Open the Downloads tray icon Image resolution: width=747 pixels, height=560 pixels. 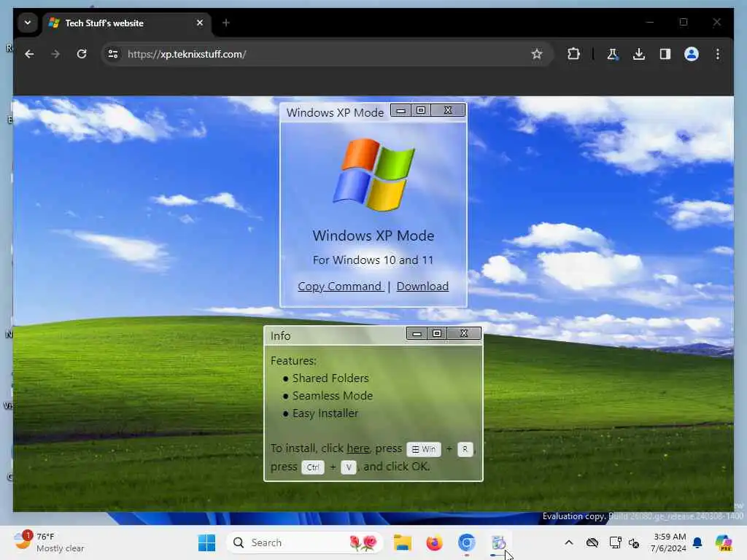click(639, 54)
